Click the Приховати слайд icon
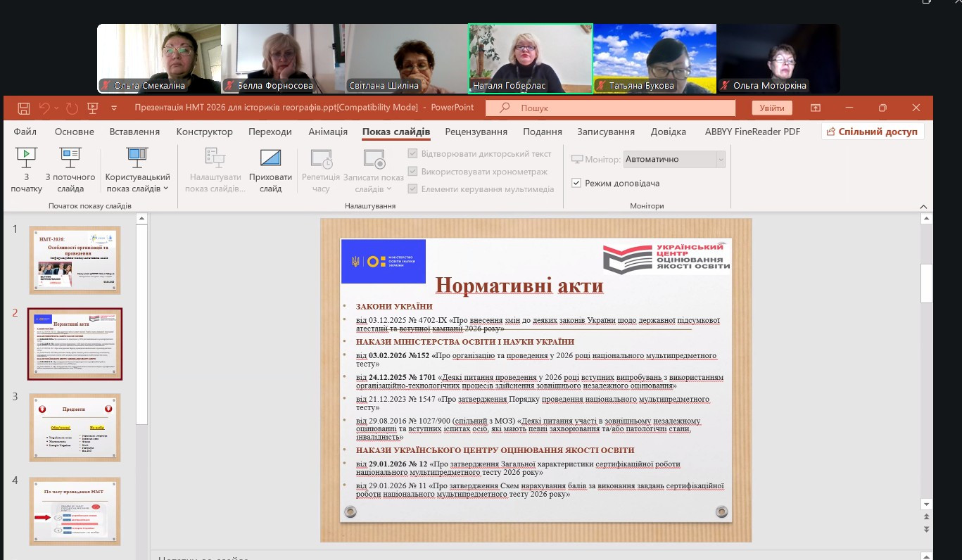Viewport: 962px width, 560px height. pyautogui.click(x=270, y=158)
